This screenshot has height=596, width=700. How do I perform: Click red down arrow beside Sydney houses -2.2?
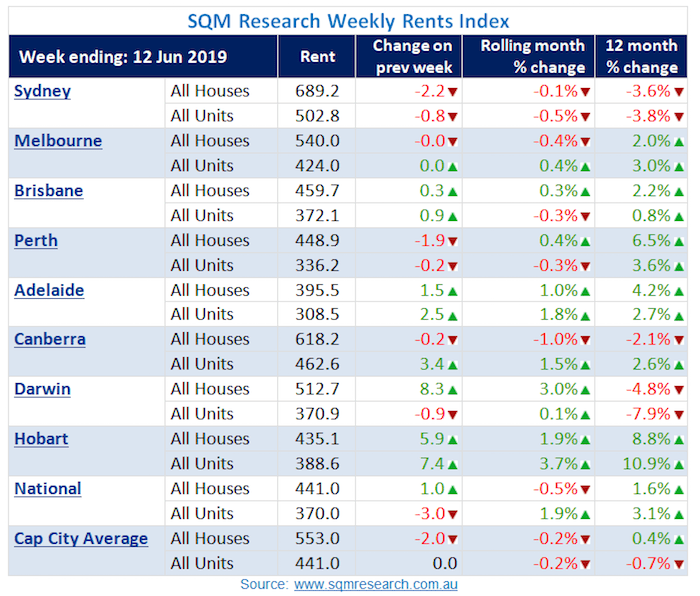tap(453, 92)
